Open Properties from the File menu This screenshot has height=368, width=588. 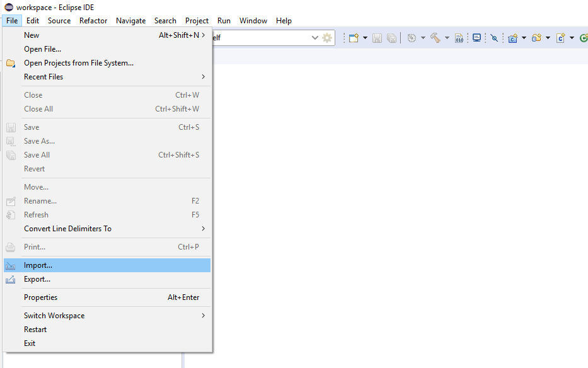(107, 297)
